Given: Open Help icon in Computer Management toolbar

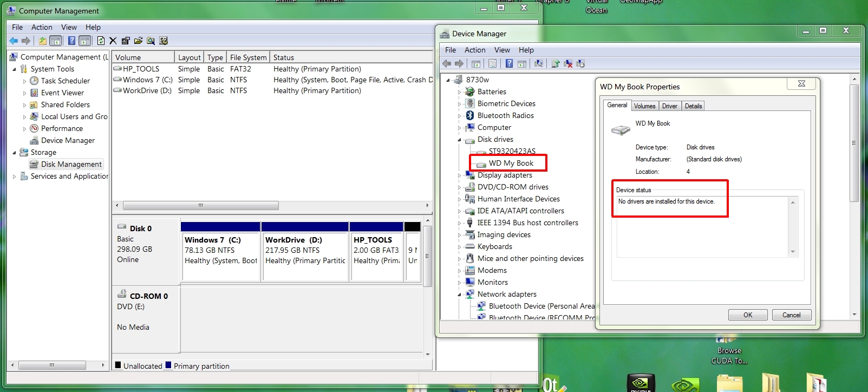Looking at the screenshot, I should pyautogui.click(x=71, y=41).
